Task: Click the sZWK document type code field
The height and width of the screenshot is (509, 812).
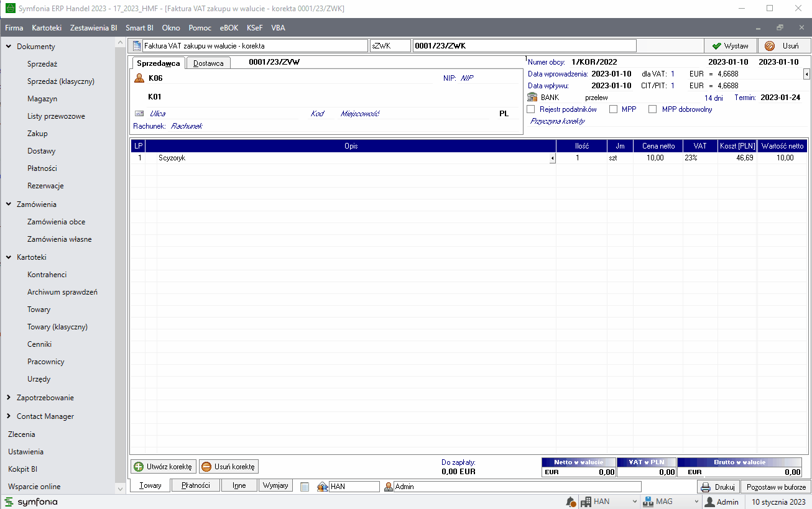Action: [x=390, y=46]
